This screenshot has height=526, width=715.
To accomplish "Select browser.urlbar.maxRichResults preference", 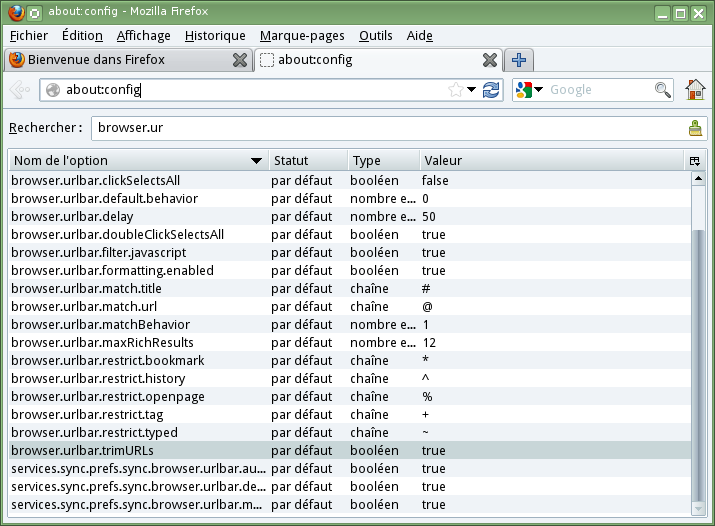I will click(350, 343).
